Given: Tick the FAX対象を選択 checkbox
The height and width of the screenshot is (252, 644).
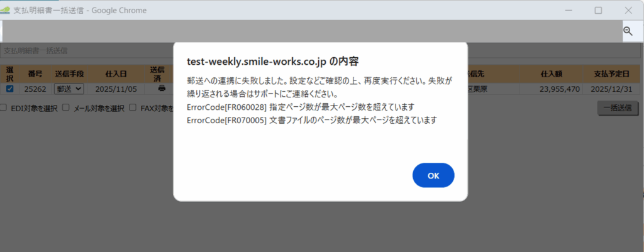Looking at the screenshot, I should pos(133,108).
